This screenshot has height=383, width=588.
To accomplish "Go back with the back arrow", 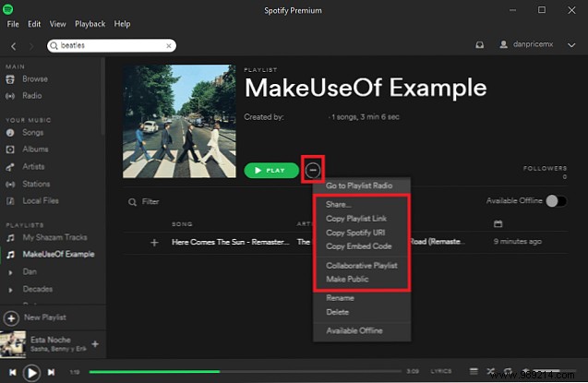I will click(x=14, y=46).
